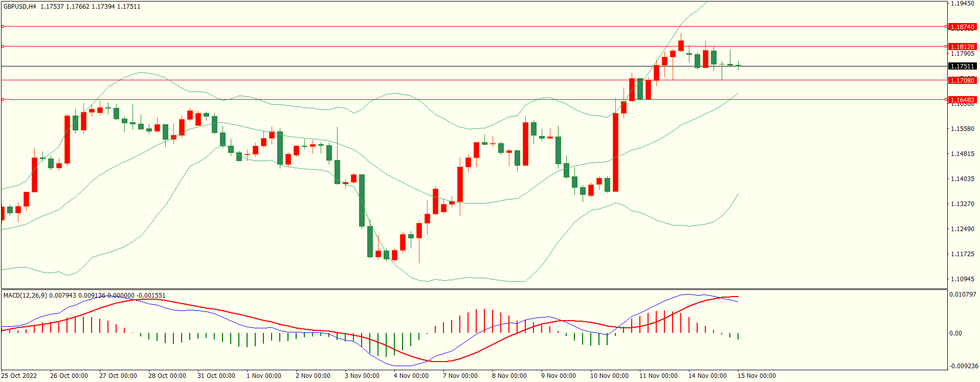Click the 4 Nov 00:00 time label
The height and width of the screenshot is (382, 980).
tap(411, 376)
